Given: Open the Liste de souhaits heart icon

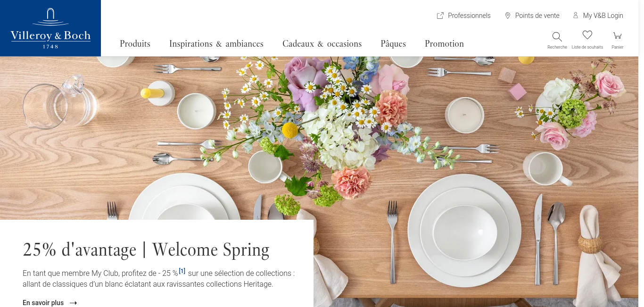Looking at the screenshot, I should [587, 35].
